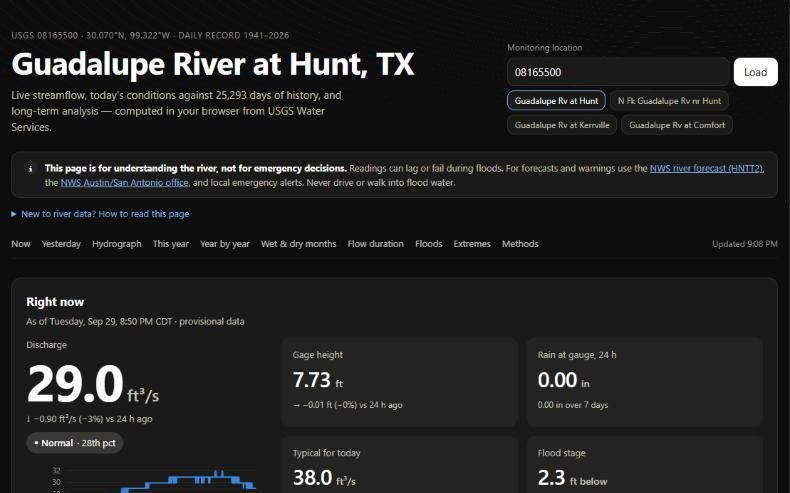Click the 'Rain at gauge, 24 h' label
This screenshot has width=790, height=493.
577,355
